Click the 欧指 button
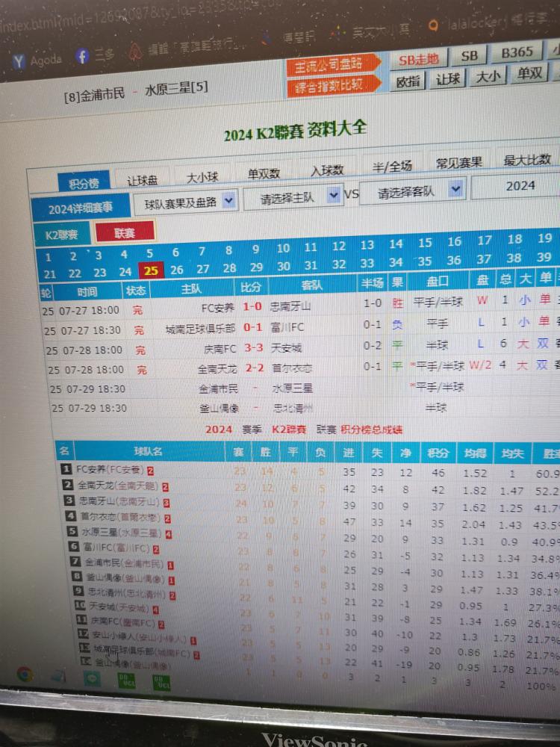Image resolution: width=560 pixels, height=747 pixels. [408, 81]
